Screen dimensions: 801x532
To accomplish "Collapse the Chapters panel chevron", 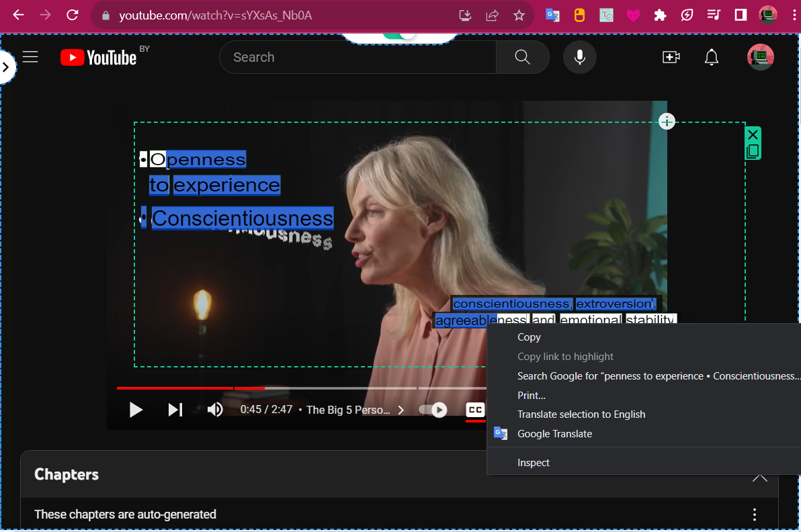I will pos(759,477).
